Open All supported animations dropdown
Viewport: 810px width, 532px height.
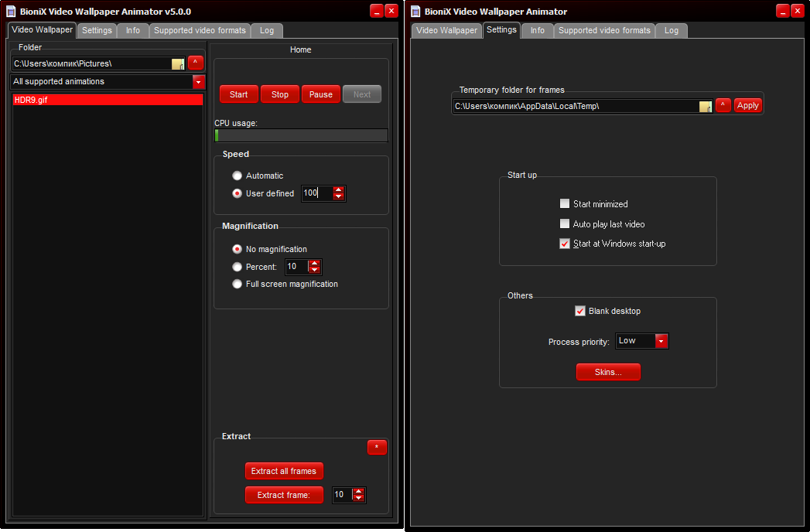click(x=198, y=82)
